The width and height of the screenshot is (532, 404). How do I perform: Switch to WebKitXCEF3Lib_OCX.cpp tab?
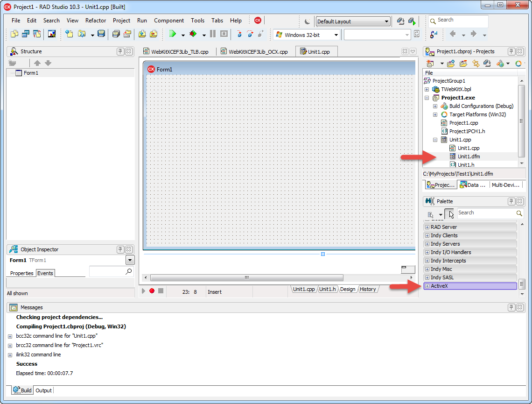click(x=254, y=51)
